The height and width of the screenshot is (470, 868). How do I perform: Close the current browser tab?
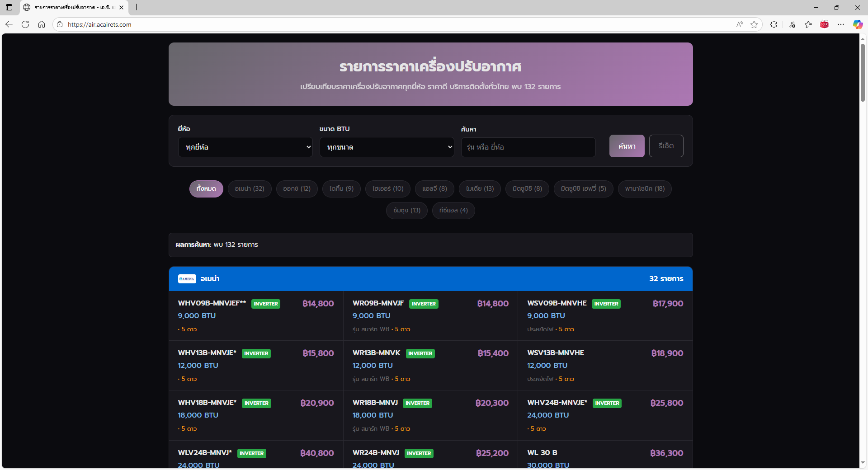tap(121, 7)
